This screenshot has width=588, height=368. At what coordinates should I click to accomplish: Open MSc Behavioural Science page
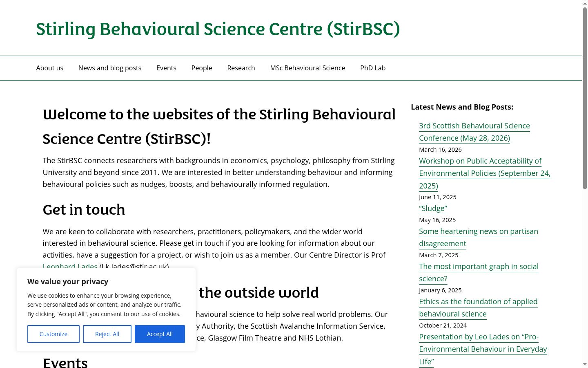click(307, 68)
